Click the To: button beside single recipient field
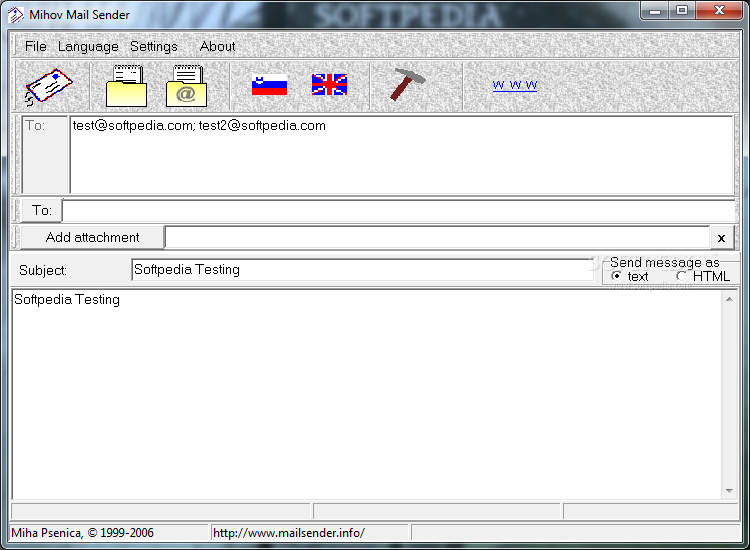Image resolution: width=750 pixels, height=550 pixels. (42, 210)
